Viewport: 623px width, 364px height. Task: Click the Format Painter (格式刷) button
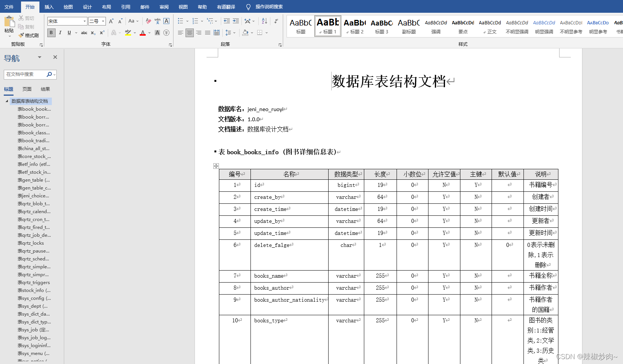(29, 35)
